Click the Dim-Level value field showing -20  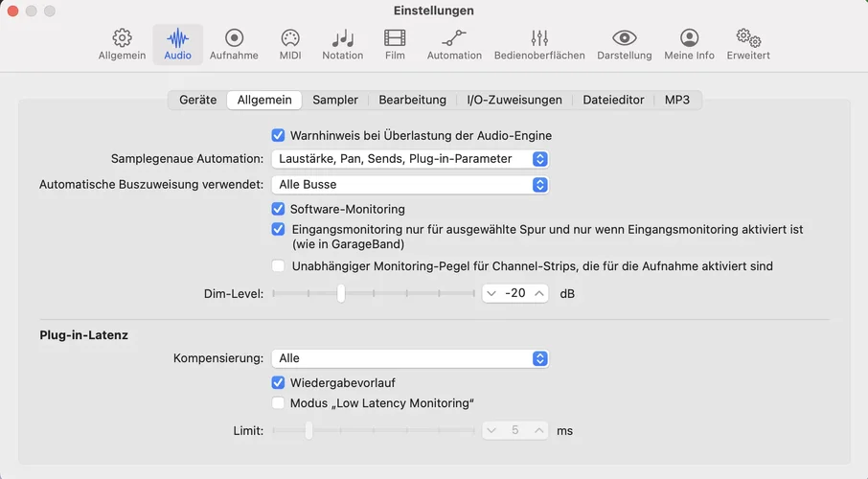click(x=515, y=293)
